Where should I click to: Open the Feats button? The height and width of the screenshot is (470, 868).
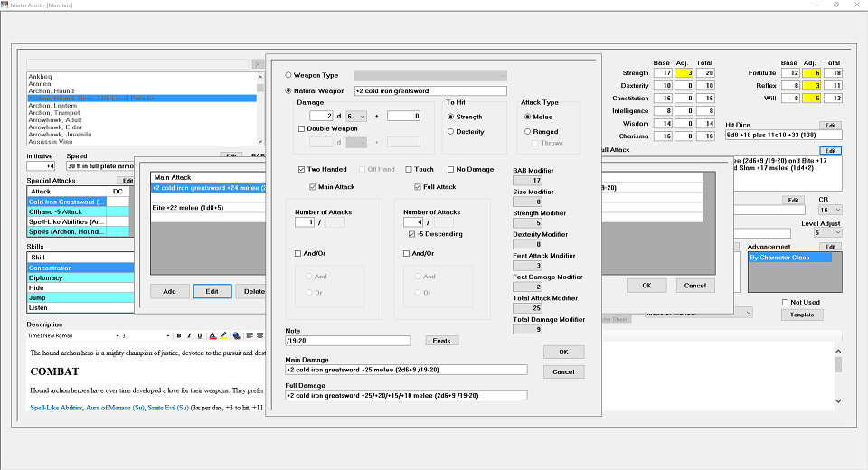point(442,341)
